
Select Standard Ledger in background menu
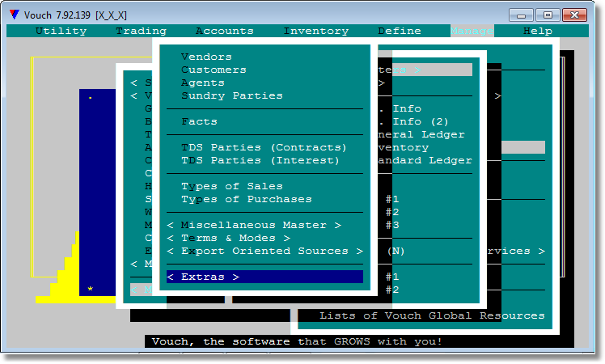[425, 160]
